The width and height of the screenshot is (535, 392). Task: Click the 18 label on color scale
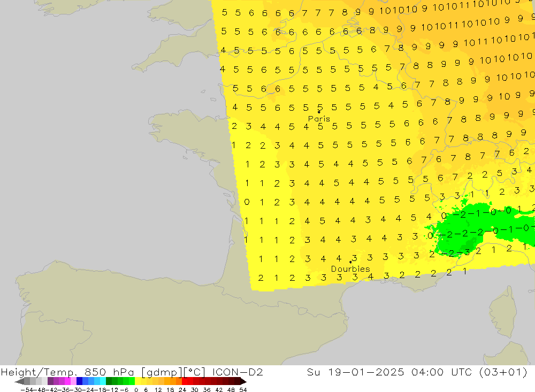[x=170, y=390]
